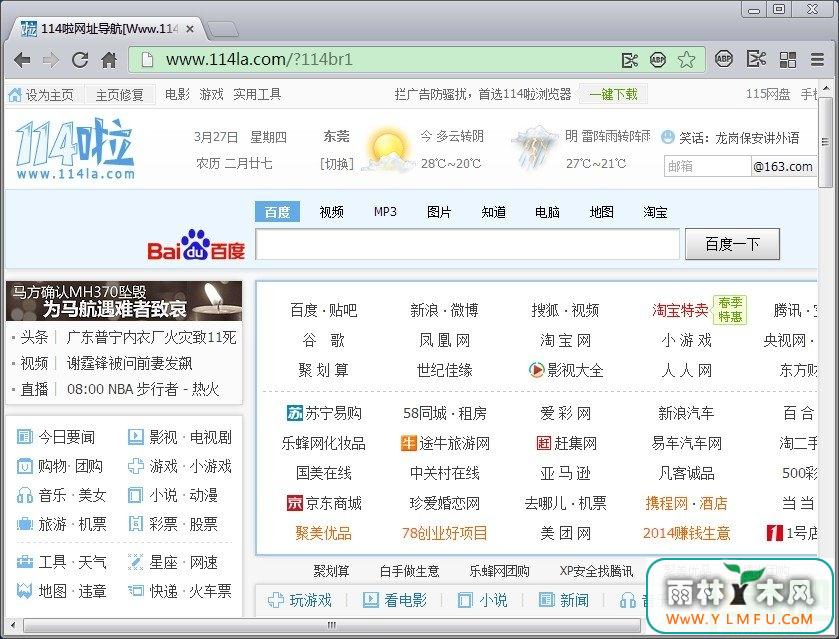Close the 114啦网址导航 browser tab

[190, 29]
